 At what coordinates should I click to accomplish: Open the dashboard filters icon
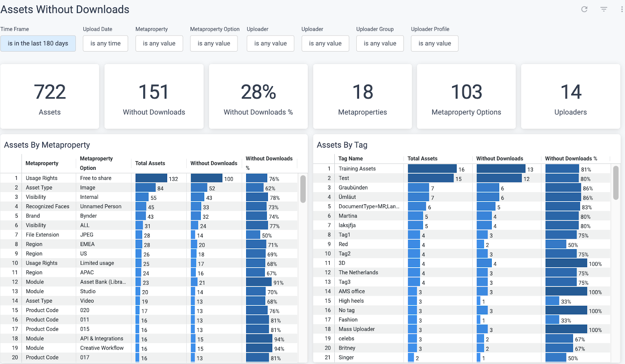coord(603,9)
